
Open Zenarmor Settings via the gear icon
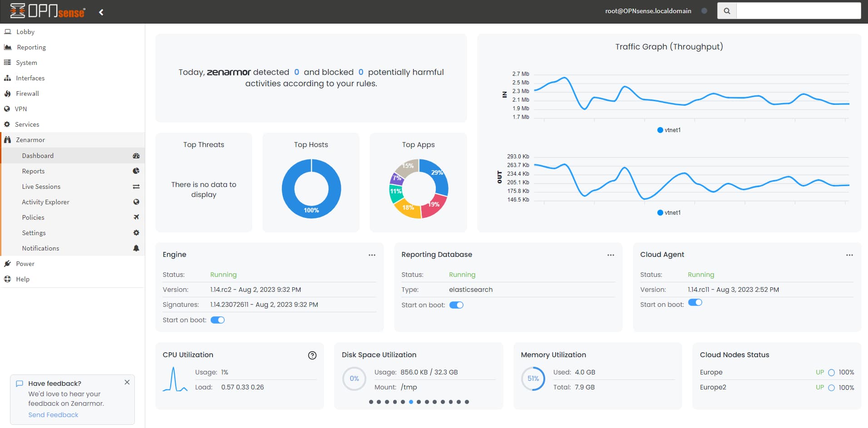click(x=136, y=232)
